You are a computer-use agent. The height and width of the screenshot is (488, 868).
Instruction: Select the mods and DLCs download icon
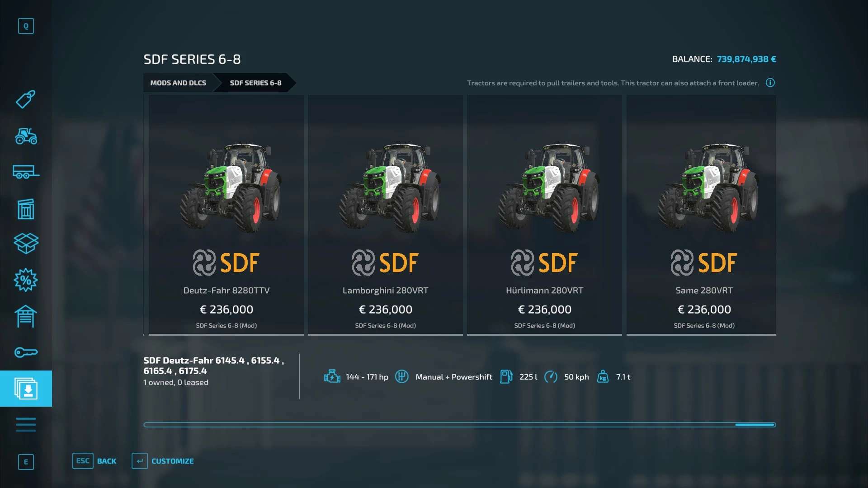tap(26, 389)
